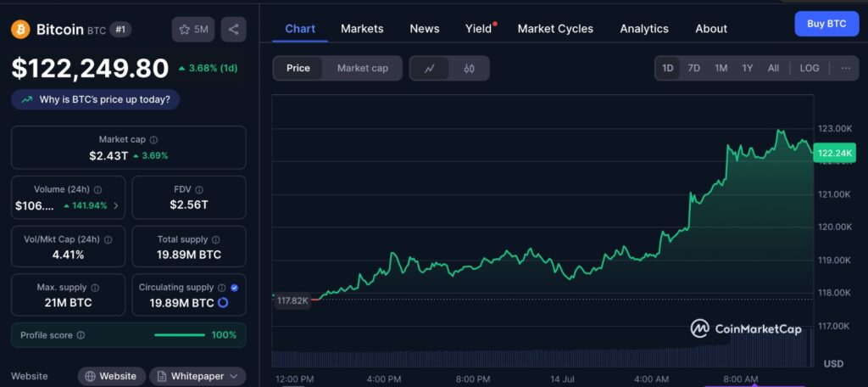Toggle LOG scale on chart
Viewport: 868px width, 387px height.
tap(810, 68)
